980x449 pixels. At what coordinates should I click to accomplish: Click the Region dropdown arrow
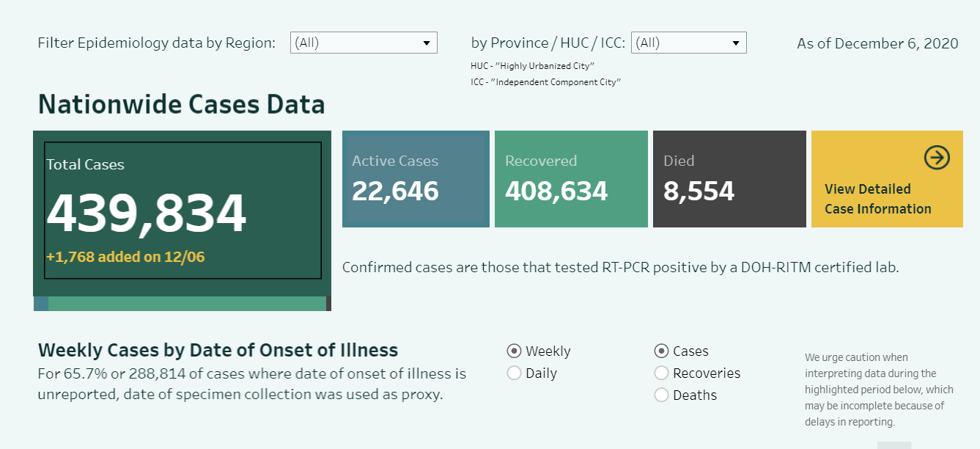(427, 43)
